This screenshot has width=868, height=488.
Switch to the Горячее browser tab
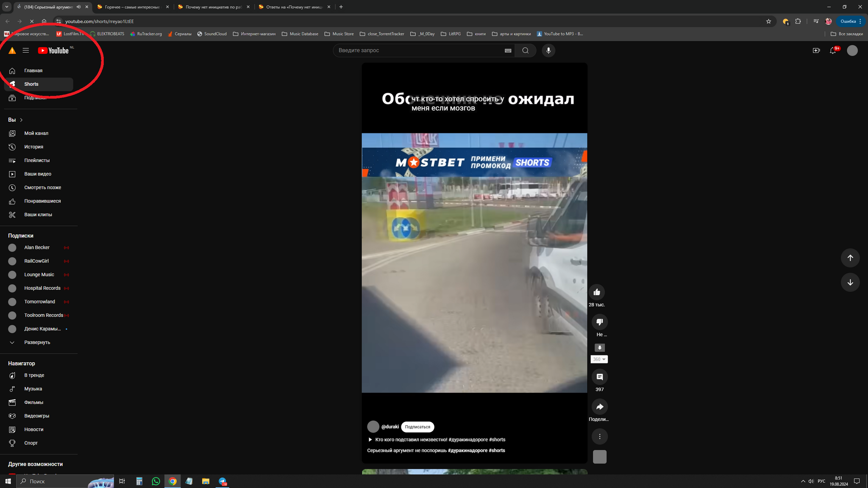click(132, 7)
